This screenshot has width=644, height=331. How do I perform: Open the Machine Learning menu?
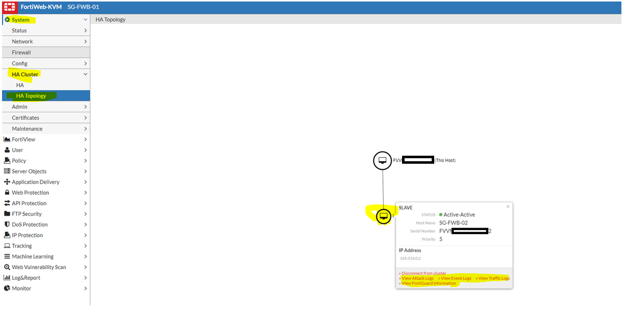tap(46, 256)
